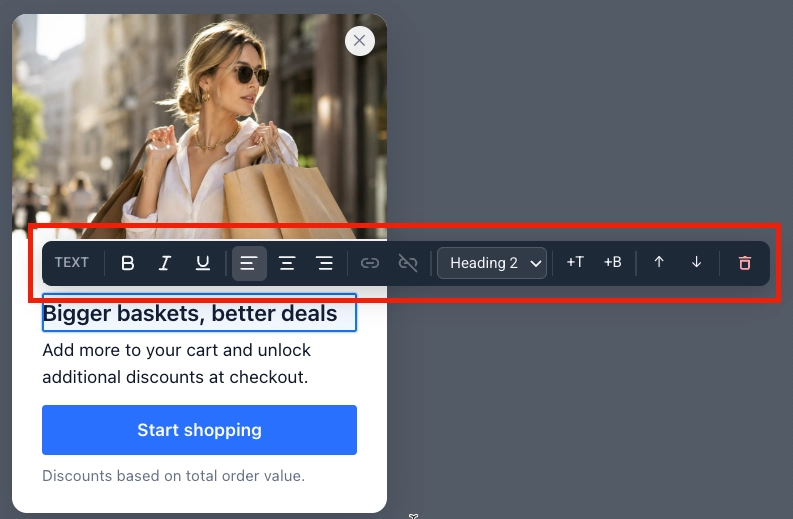Add a button block with +B
793x519 pixels.
pyautogui.click(x=612, y=263)
